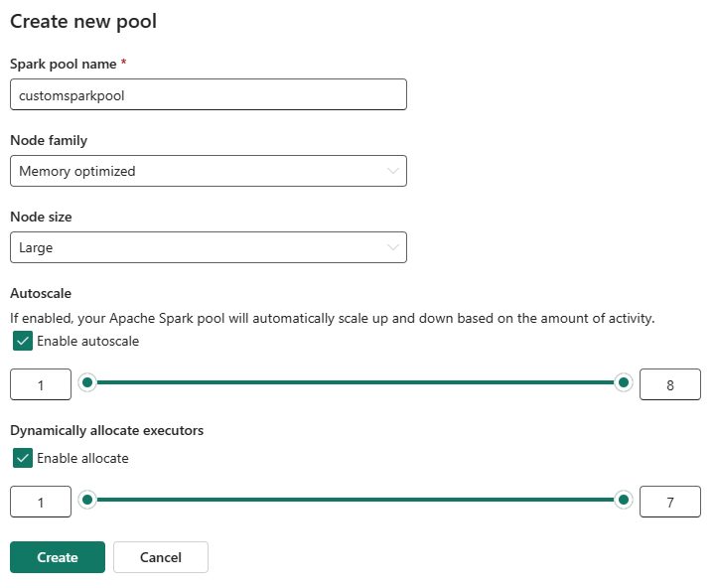The height and width of the screenshot is (588, 717).
Task: Open the Node size dropdown
Action: point(209,247)
